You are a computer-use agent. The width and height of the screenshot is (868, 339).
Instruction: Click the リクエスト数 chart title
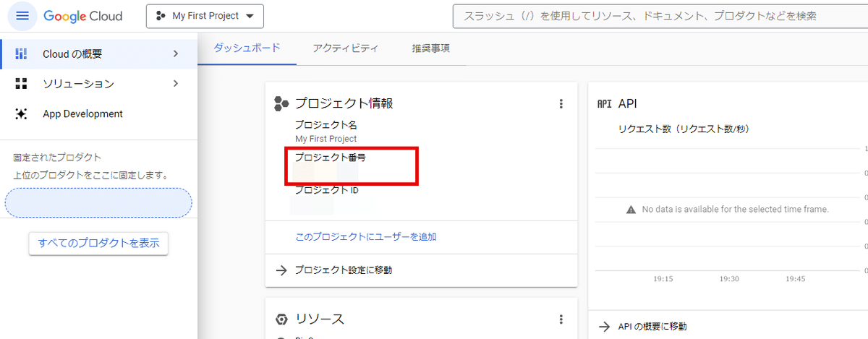click(683, 129)
